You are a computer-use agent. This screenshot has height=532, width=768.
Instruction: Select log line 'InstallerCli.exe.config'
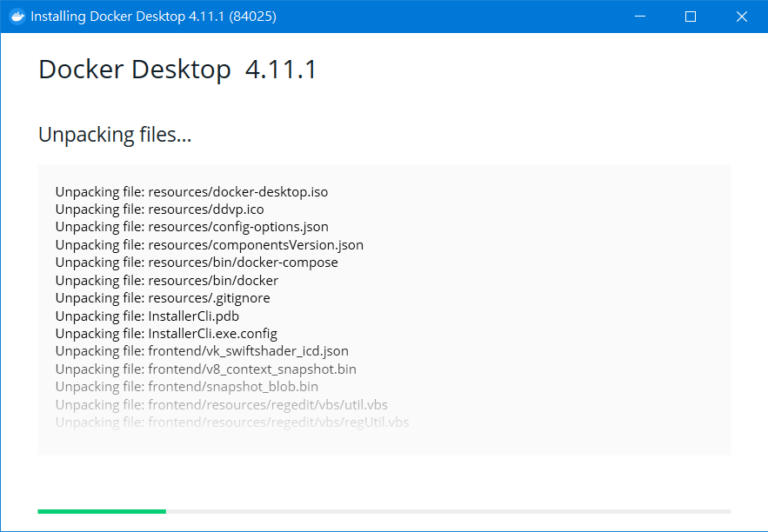(166, 334)
